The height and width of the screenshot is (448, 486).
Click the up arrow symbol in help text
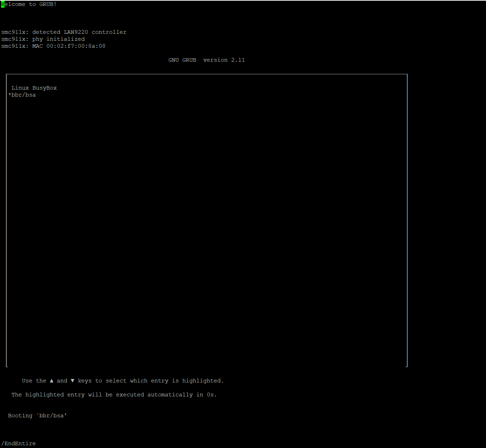[52, 380]
